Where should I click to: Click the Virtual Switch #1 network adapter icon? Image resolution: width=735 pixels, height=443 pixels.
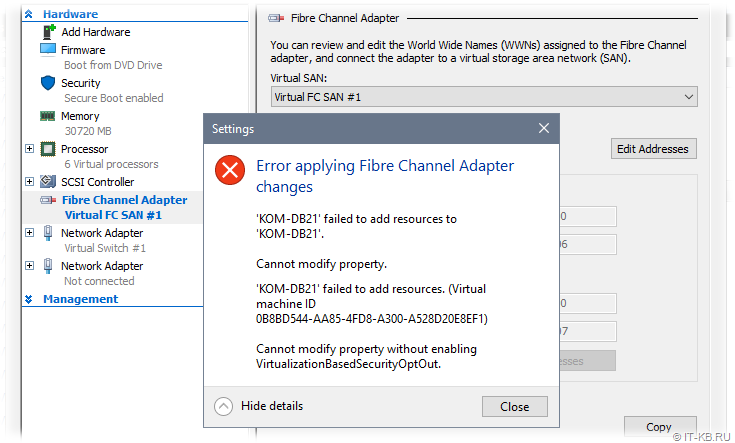point(48,233)
